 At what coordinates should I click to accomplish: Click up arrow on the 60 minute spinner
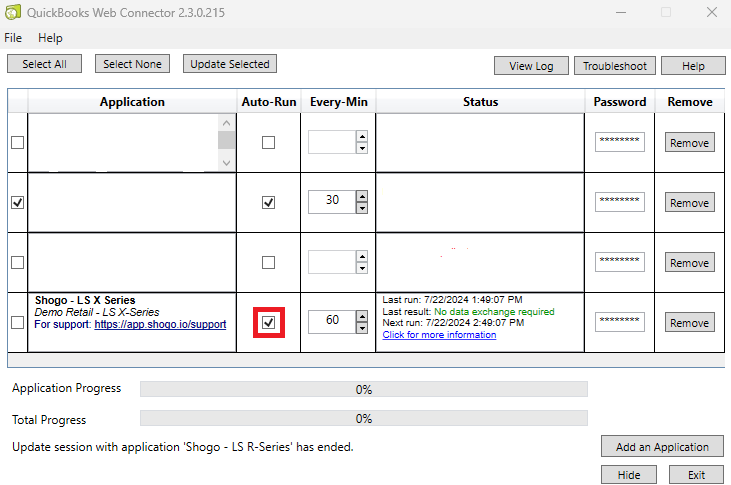click(362, 317)
